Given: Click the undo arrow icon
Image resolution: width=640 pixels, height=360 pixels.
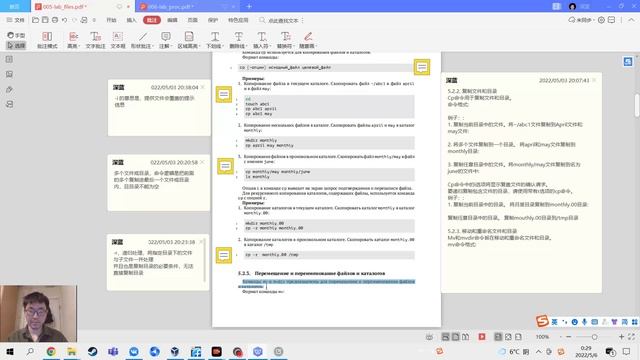Looking at the screenshot, I should point(64,20).
